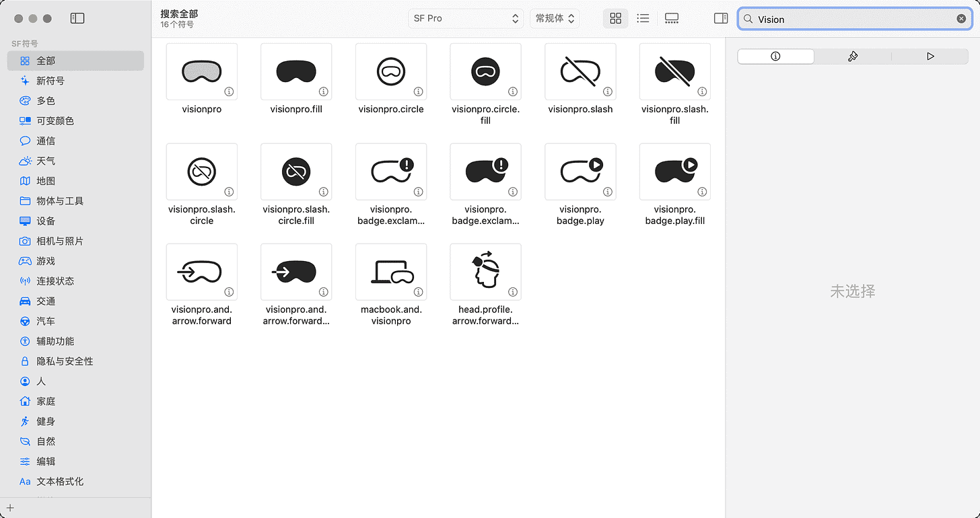Select the visionpro.circle symbol

(391, 71)
